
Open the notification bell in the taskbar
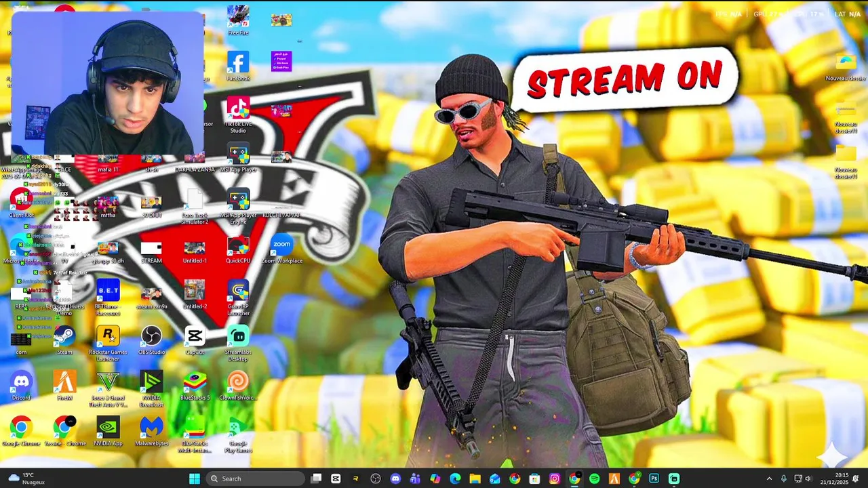point(856,479)
